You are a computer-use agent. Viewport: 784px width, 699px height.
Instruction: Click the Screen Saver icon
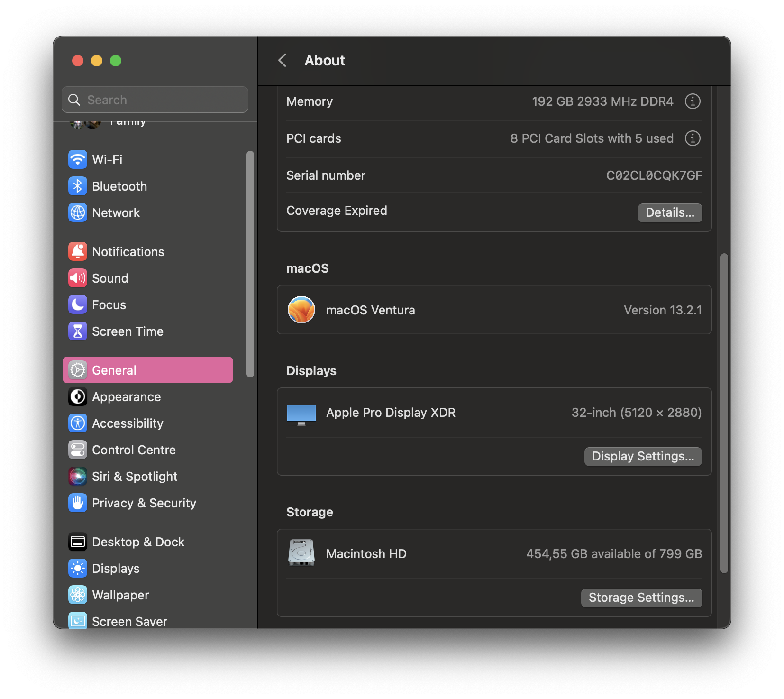[x=78, y=620]
